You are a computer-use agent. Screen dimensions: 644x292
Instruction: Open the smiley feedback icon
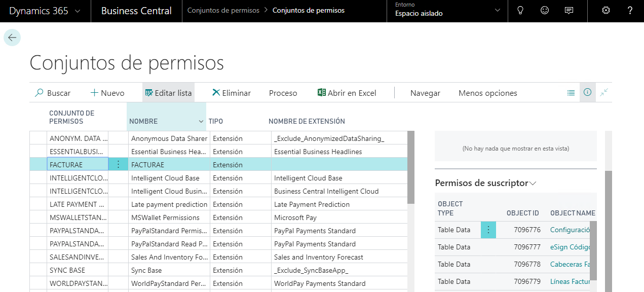pyautogui.click(x=545, y=10)
